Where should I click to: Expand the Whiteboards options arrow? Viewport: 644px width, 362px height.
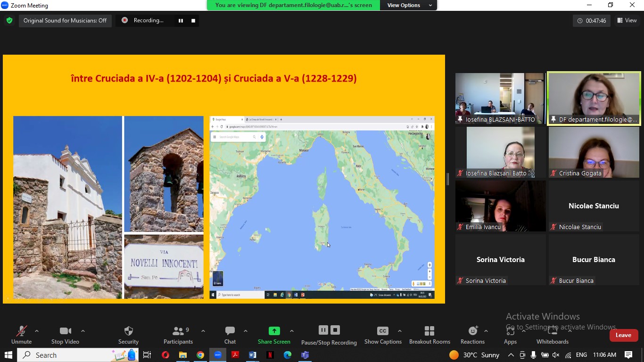pyautogui.click(x=570, y=331)
